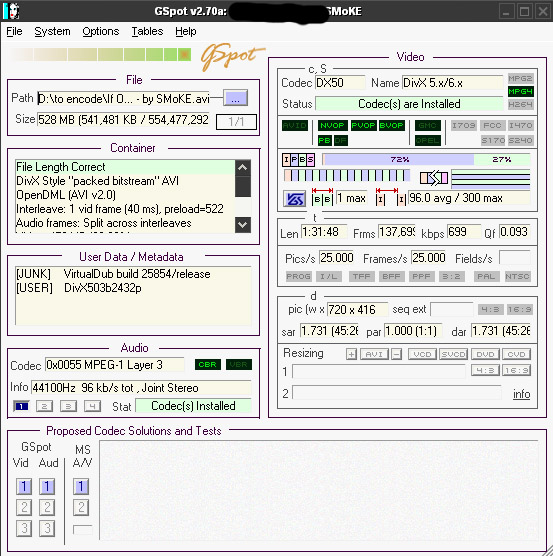Click the PROG scan indicator
553x556 pixels.
(x=298, y=277)
